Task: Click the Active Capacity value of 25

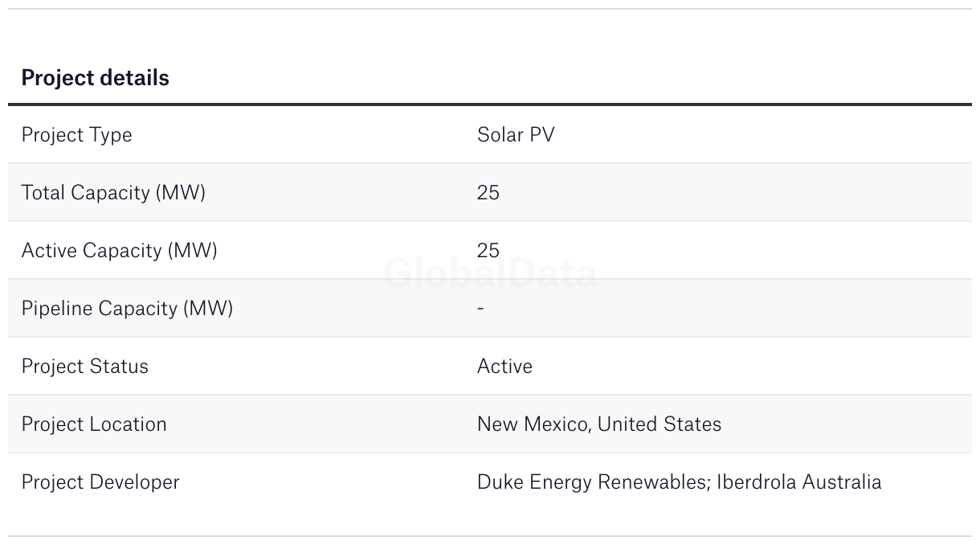Action: click(x=488, y=250)
